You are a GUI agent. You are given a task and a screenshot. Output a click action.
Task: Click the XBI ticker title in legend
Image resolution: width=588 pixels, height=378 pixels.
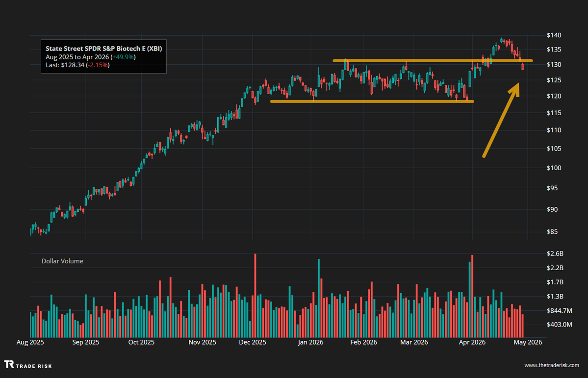tap(103, 49)
